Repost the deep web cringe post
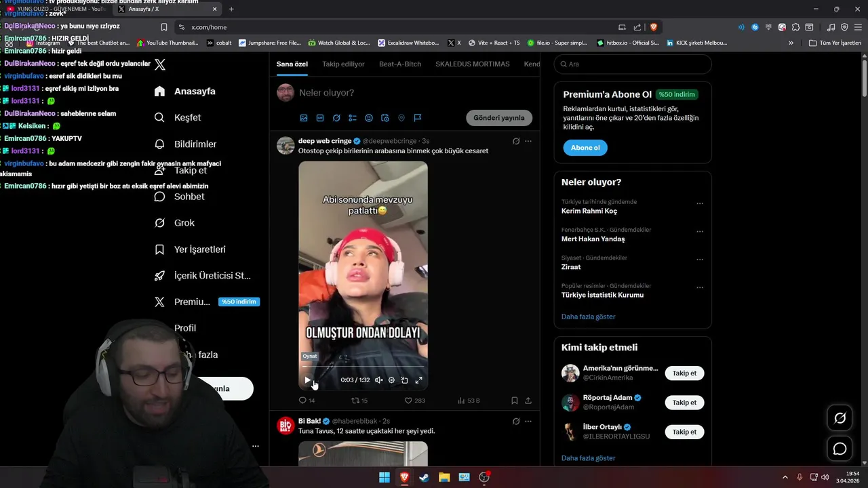The height and width of the screenshot is (488, 868). click(x=359, y=401)
